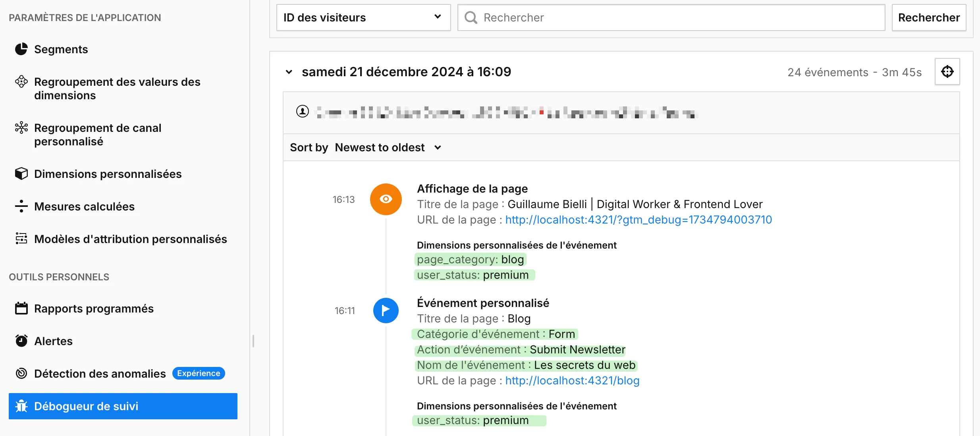This screenshot has width=980, height=436.
Task: Select the Mesures calculées icon
Action: click(x=21, y=206)
